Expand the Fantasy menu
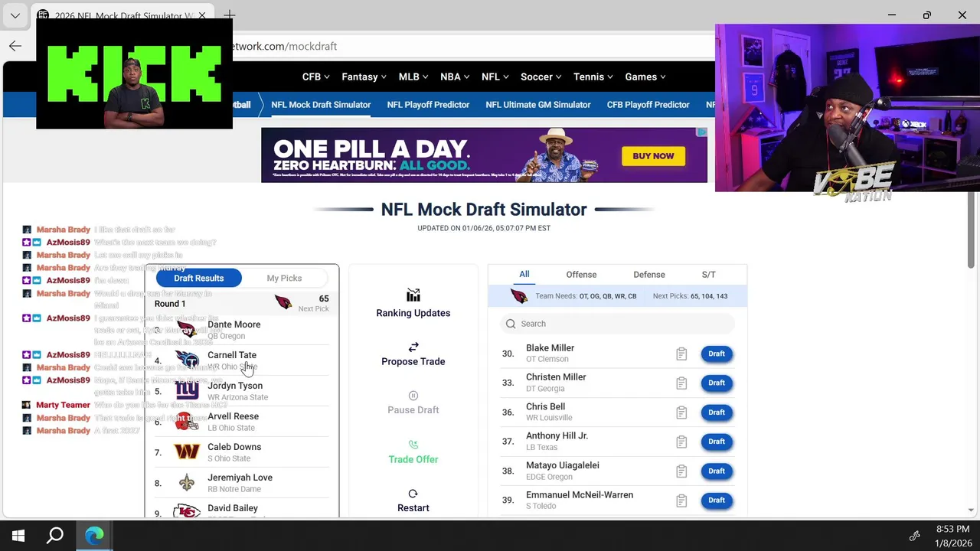980x551 pixels. pos(364,77)
